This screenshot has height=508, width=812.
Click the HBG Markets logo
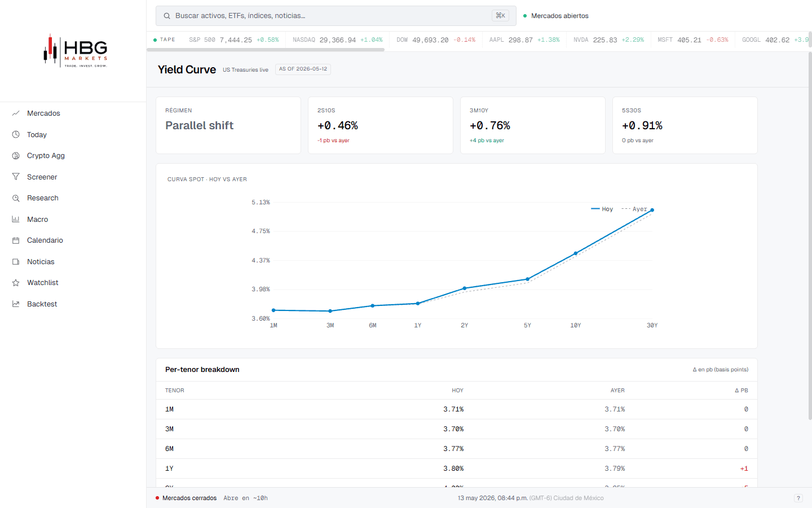point(76,51)
